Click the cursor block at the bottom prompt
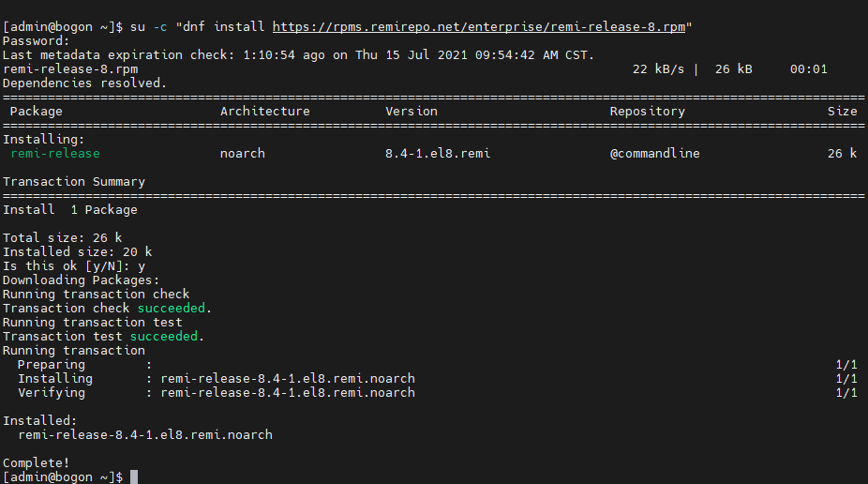 [134, 477]
